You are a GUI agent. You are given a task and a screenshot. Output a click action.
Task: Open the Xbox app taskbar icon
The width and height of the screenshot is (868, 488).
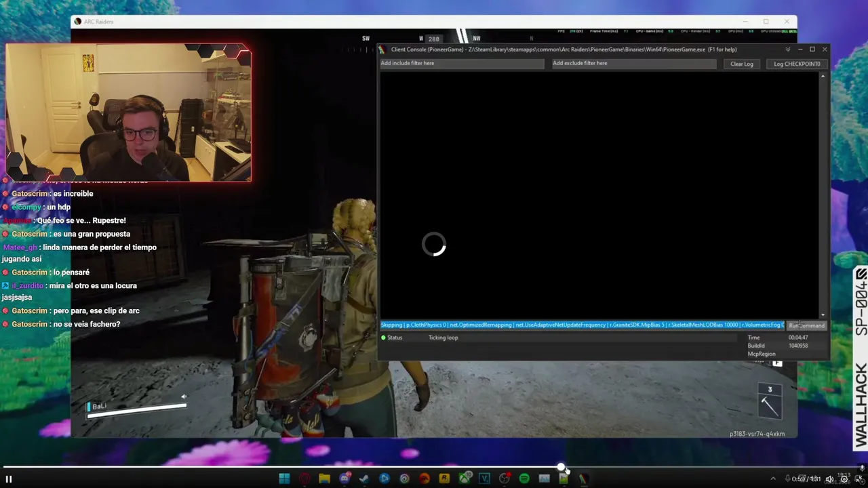(465, 479)
